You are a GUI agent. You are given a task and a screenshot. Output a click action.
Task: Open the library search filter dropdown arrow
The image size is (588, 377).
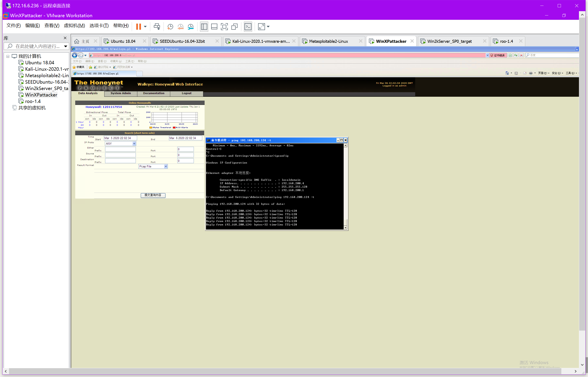click(66, 46)
